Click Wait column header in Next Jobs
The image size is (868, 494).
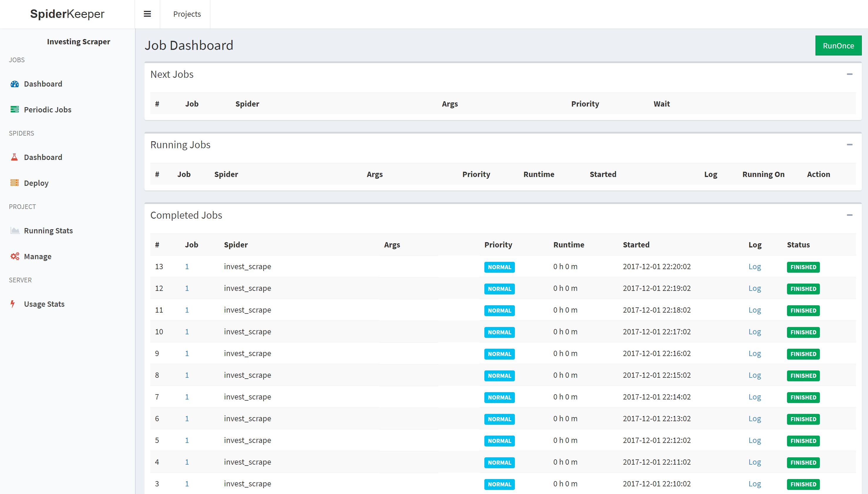click(x=662, y=104)
